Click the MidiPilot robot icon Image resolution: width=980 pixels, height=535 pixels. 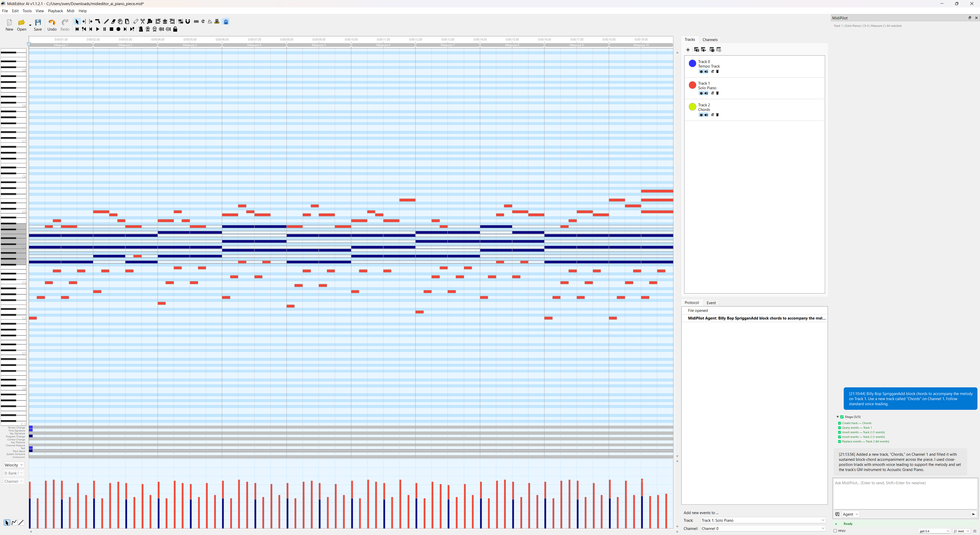226,22
